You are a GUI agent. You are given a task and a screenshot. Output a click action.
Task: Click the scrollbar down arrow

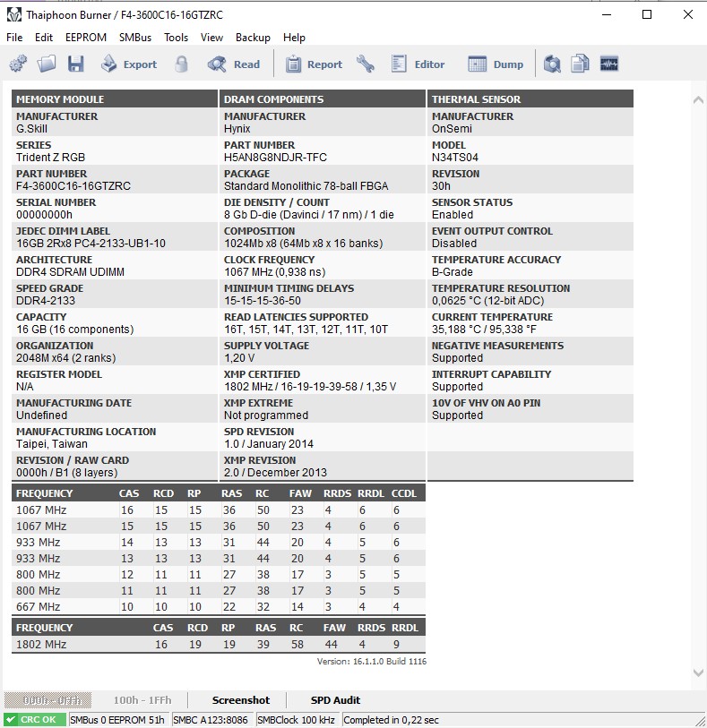(x=698, y=672)
